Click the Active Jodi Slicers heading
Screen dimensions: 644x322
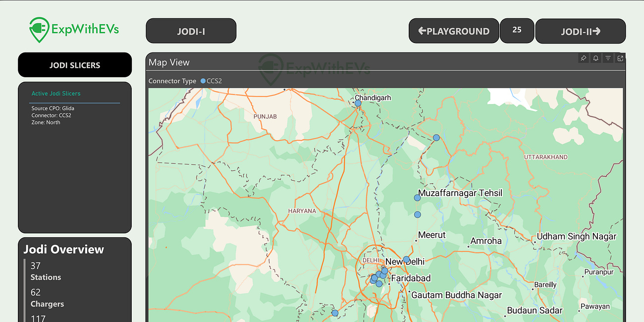(56, 93)
